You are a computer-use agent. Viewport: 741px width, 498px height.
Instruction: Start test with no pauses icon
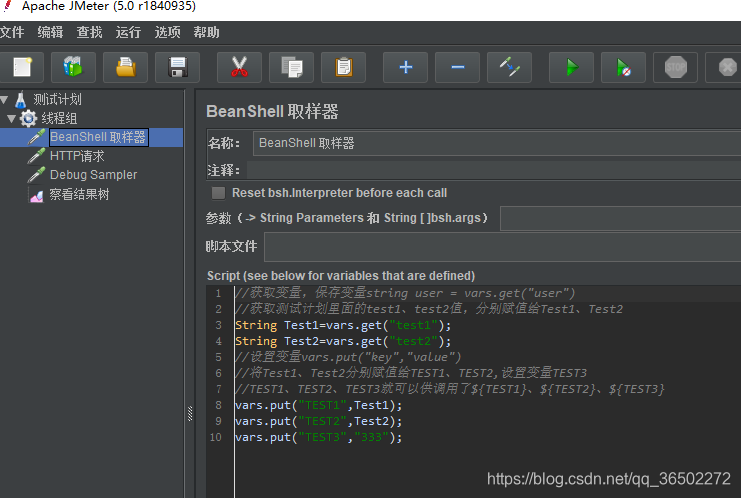pos(623,67)
